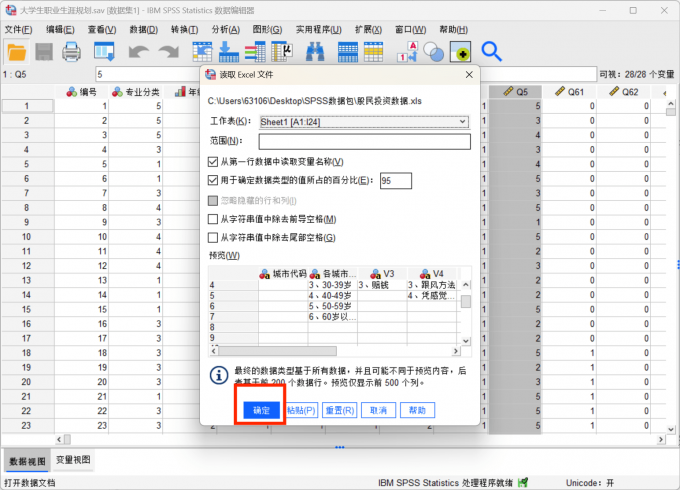The image size is (680, 490).
Task: Open the 分析(A) menu
Action: coord(226,29)
